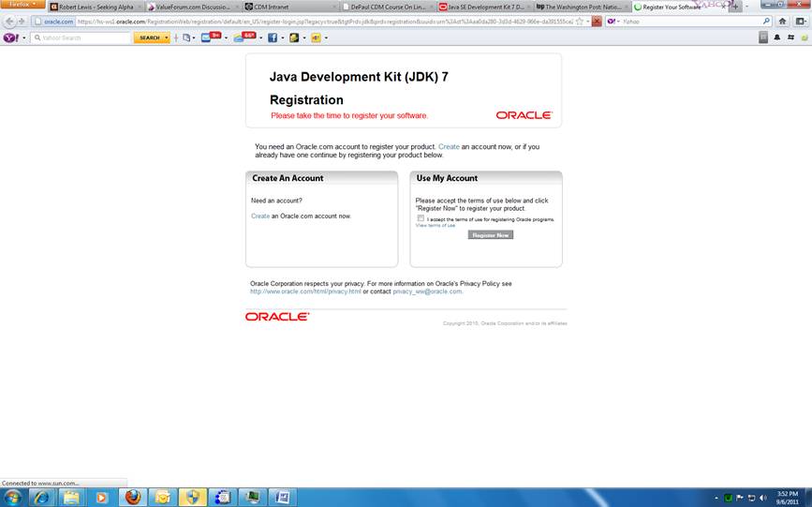The width and height of the screenshot is (812, 507).
Task: Expand the Yahoo Mail icon dropdown arrow
Action: coord(226,37)
